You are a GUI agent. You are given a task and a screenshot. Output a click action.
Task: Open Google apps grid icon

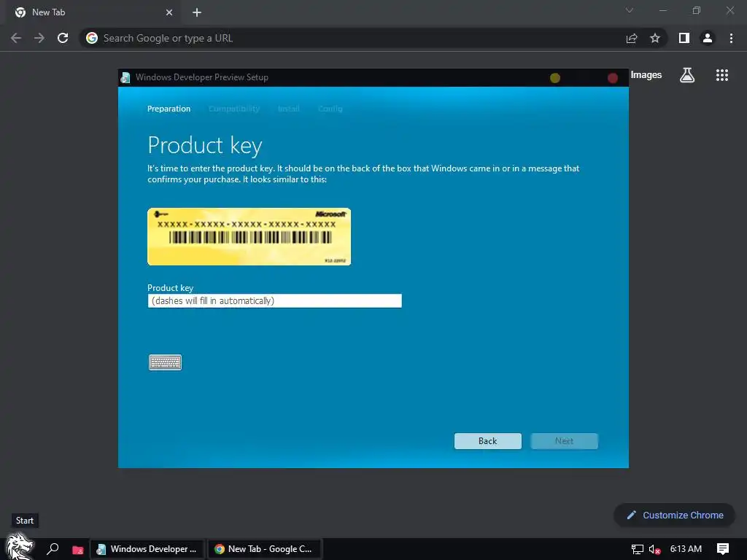click(x=722, y=75)
